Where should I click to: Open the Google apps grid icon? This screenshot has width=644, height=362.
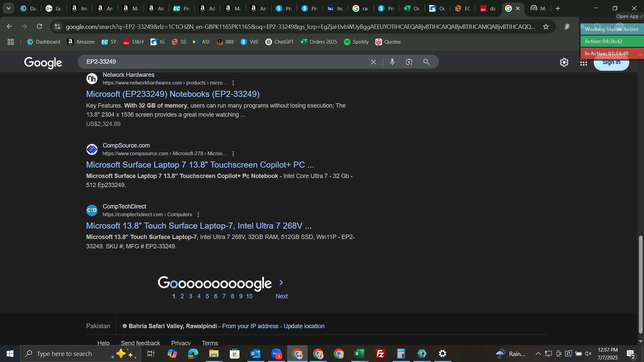[x=584, y=62]
